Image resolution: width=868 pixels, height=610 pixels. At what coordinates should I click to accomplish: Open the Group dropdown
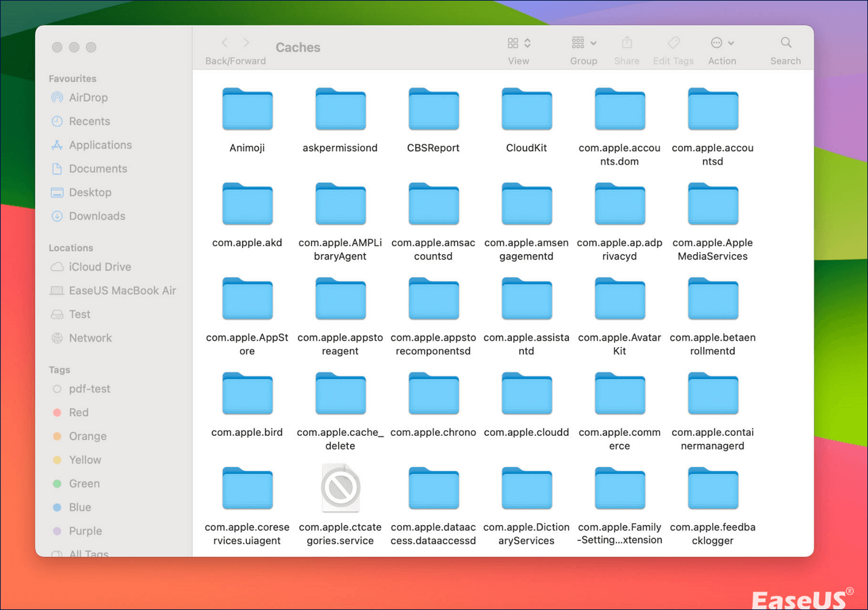[583, 43]
